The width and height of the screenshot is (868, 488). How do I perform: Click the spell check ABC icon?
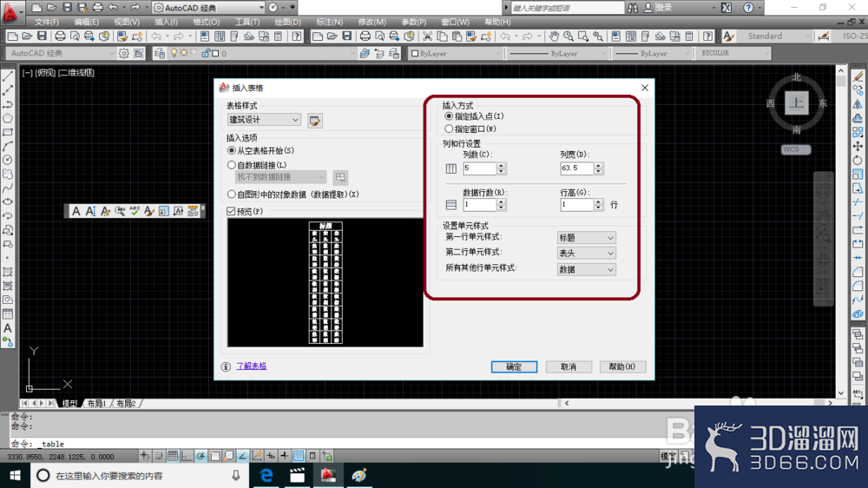(x=135, y=211)
